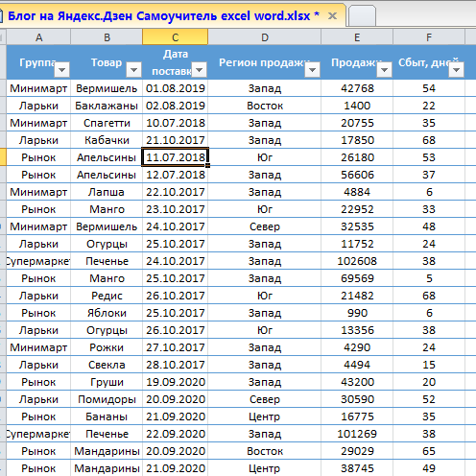Open the Продажи column filter dropdown
Image resolution: width=476 pixels, height=476 pixels.
click(385, 69)
